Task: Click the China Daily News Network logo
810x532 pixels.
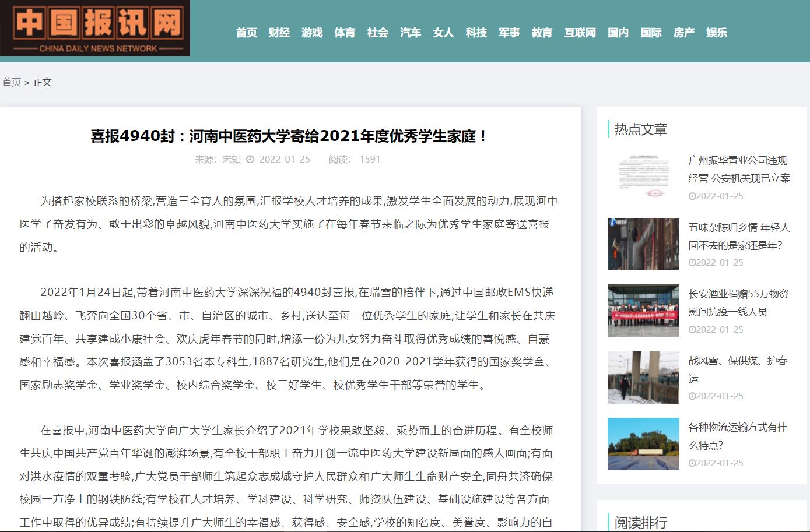Action: [x=95, y=28]
